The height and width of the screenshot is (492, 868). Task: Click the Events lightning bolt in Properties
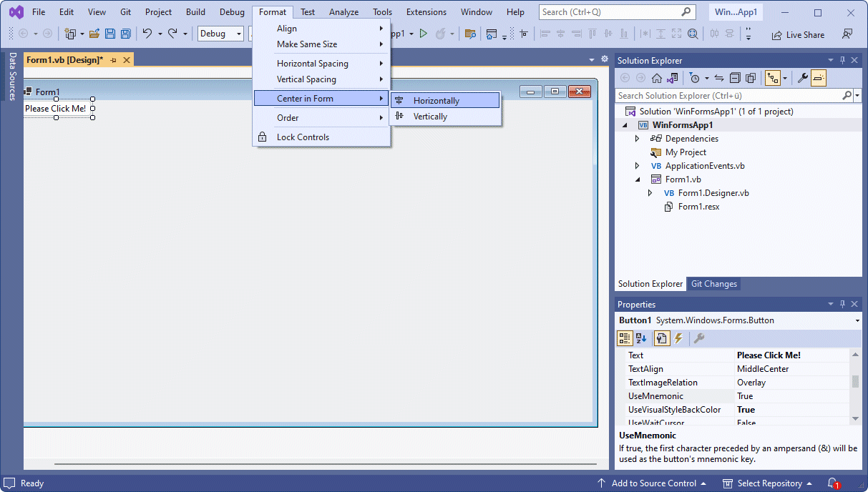tap(678, 338)
